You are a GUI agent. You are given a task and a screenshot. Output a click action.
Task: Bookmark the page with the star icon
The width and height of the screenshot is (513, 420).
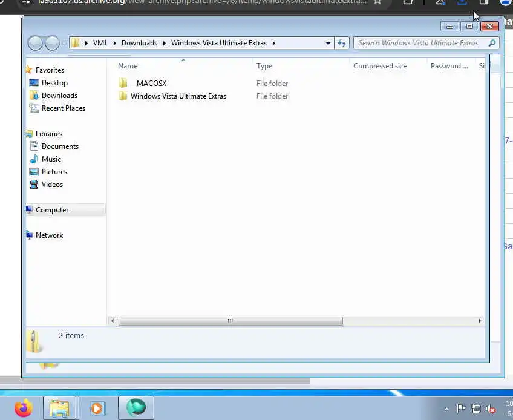click(377, 2)
